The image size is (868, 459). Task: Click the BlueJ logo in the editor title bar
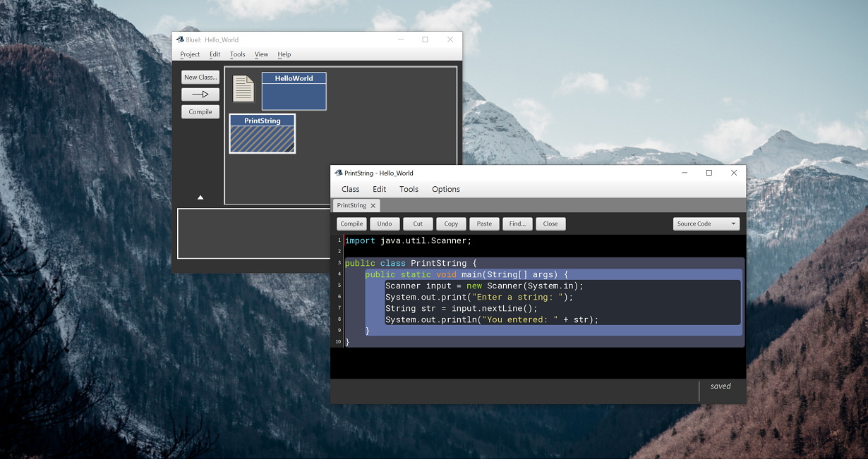[x=337, y=173]
